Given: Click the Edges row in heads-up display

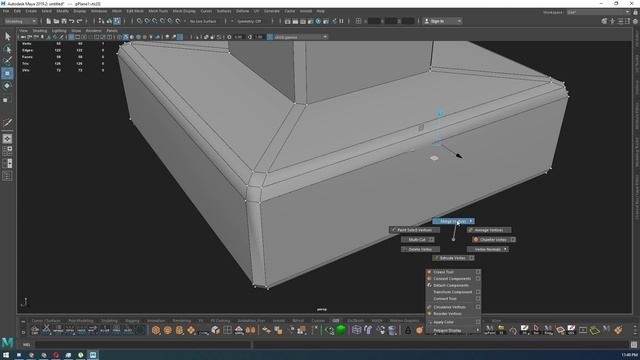Looking at the screenshot, I should pos(63,50).
